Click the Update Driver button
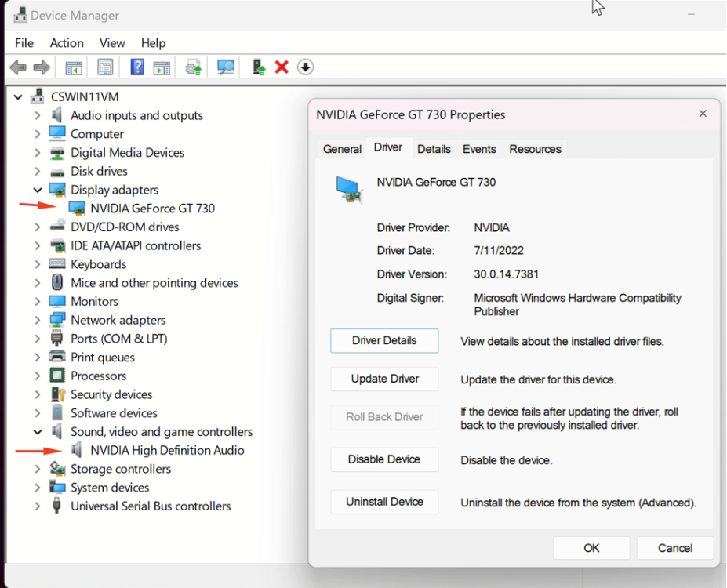This screenshot has width=727, height=588. tap(384, 379)
